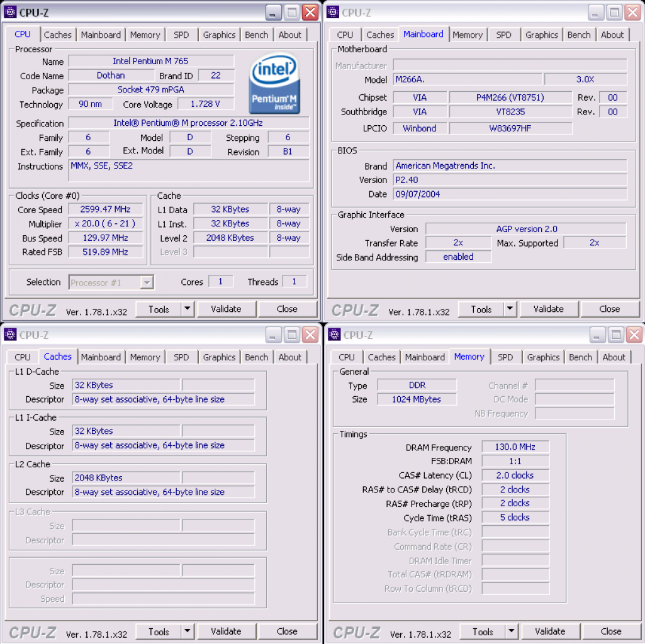Switch to Caches tab in the Memory window
This screenshot has height=644, width=645.
(382, 357)
